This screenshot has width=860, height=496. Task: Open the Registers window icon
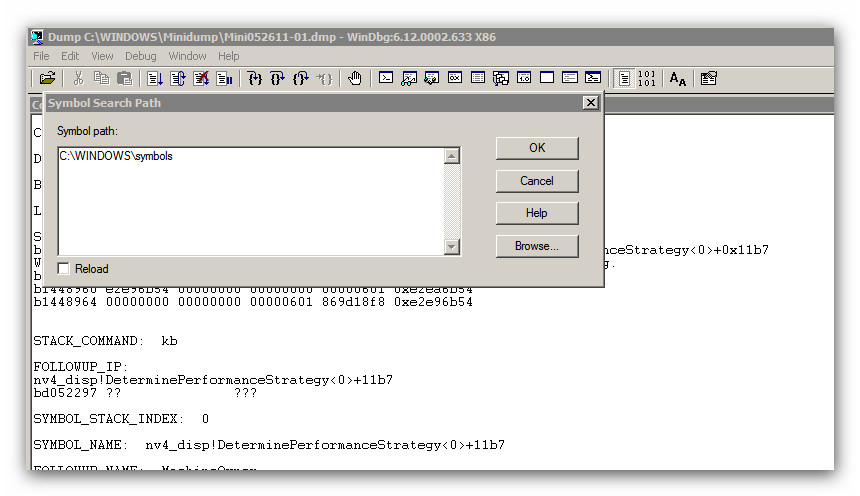click(x=455, y=78)
